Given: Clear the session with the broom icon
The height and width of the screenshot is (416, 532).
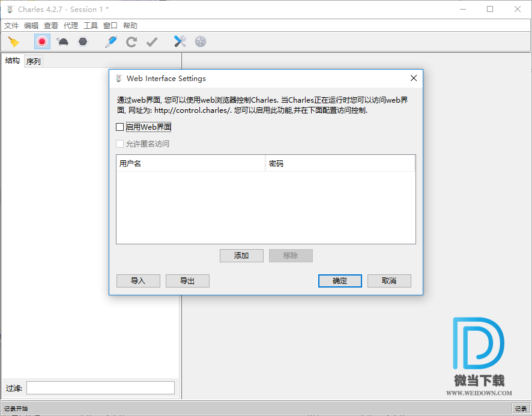Looking at the screenshot, I should [14, 42].
